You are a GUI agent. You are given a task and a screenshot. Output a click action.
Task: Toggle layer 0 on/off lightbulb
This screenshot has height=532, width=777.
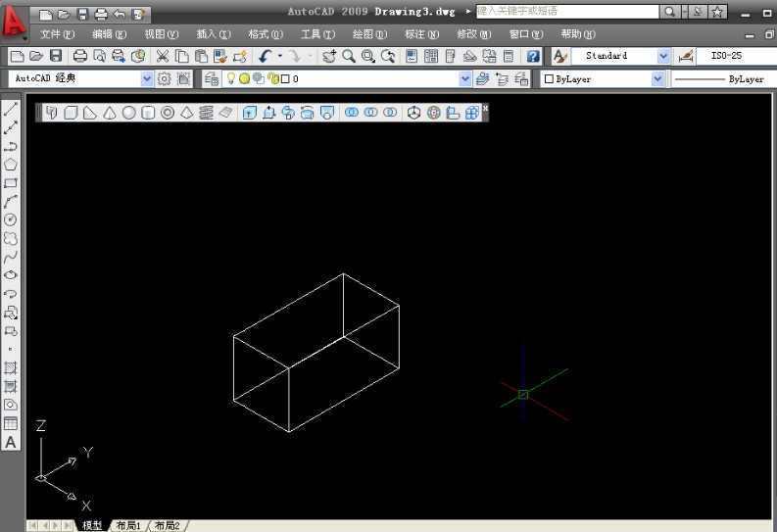coord(230,78)
